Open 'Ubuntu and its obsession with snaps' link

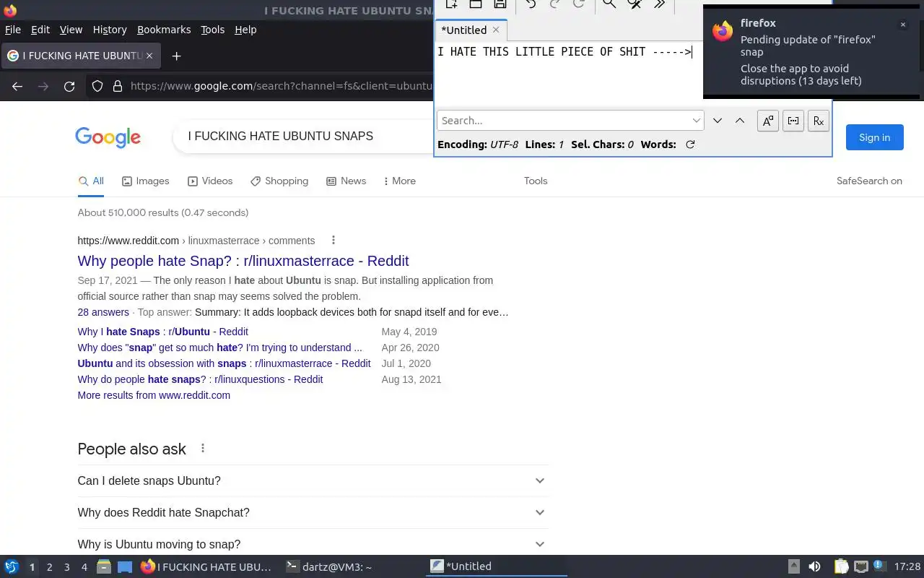click(224, 363)
